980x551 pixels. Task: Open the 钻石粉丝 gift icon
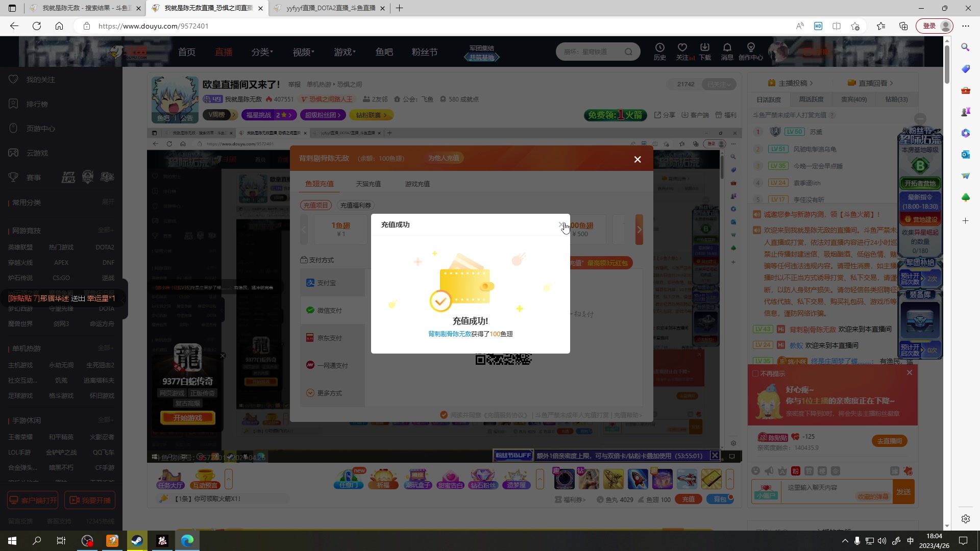tap(483, 479)
